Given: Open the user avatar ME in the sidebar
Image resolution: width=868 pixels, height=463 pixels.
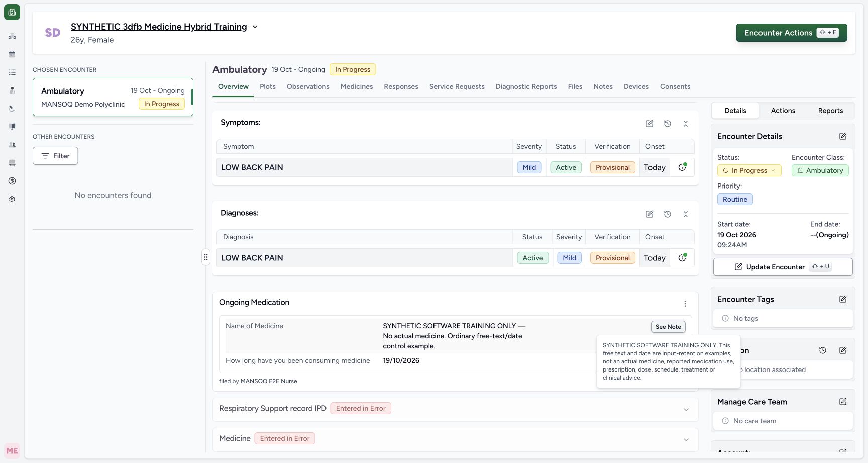Looking at the screenshot, I should [12, 451].
